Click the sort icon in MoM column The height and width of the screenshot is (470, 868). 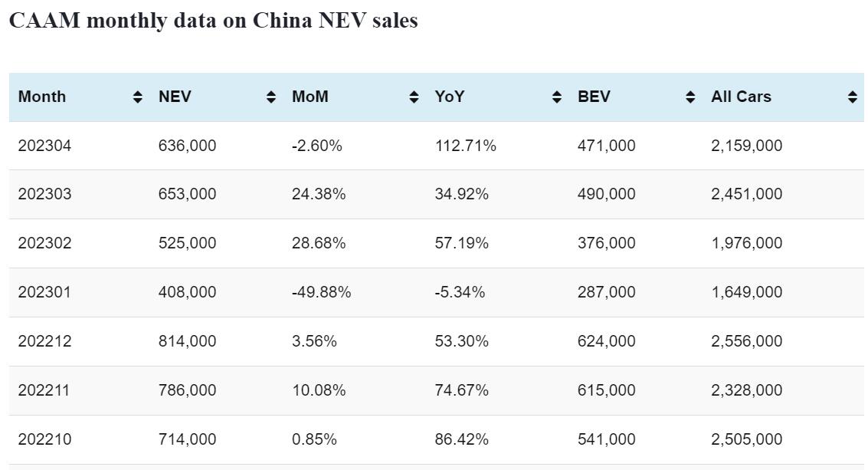(x=414, y=97)
